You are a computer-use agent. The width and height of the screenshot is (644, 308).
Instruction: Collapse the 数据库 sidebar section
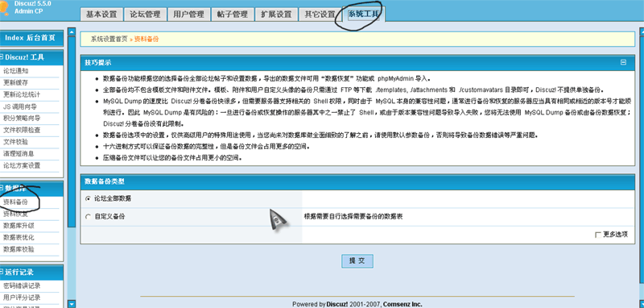coord(2,189)
